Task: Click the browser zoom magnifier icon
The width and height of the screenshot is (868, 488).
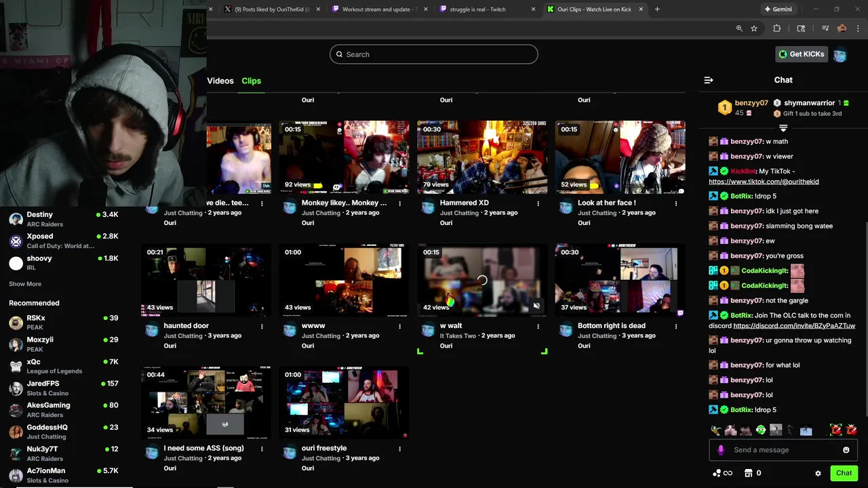Action: click(739, 28)
